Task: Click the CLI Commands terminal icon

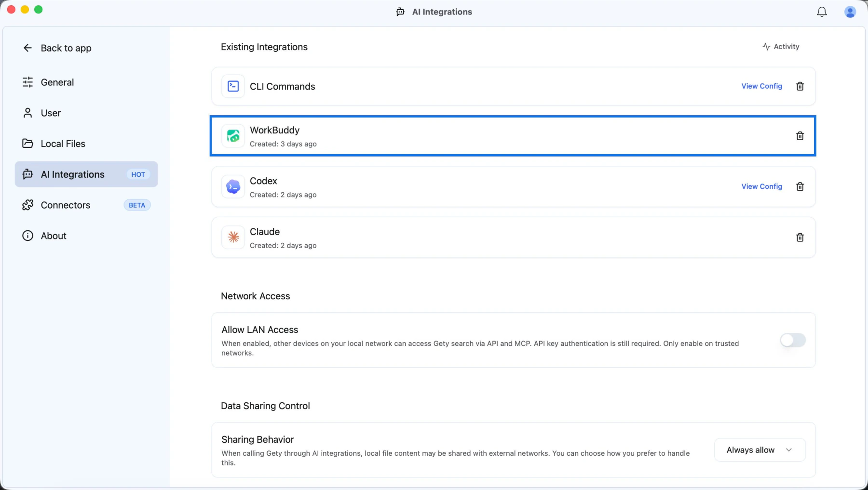Action: coord(233,86)
